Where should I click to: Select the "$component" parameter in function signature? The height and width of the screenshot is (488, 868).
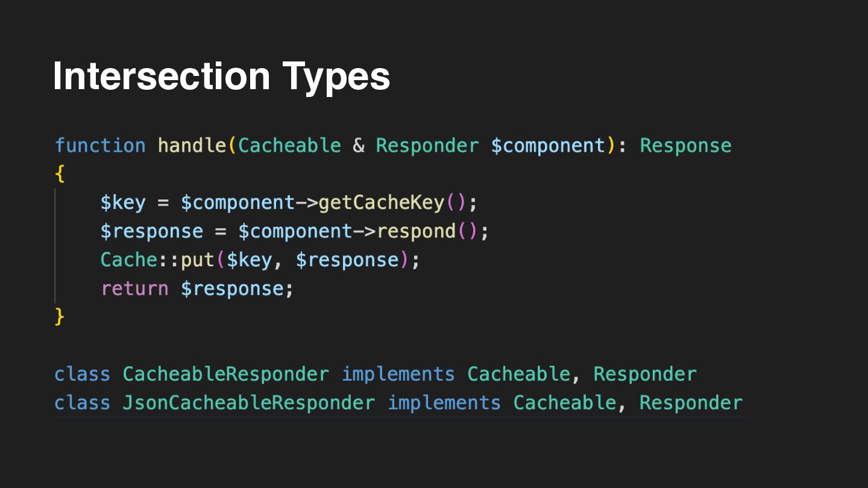[x=548, y=146]
